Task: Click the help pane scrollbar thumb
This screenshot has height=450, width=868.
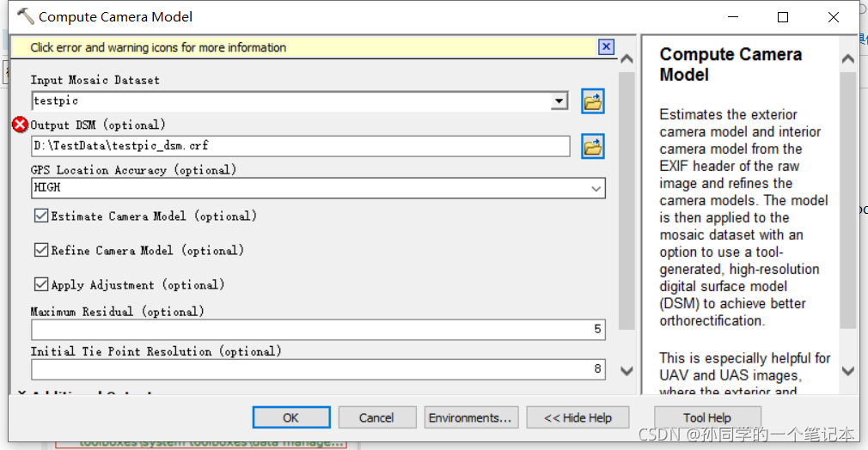Action: pyautogui.click(x=848, y=201)
